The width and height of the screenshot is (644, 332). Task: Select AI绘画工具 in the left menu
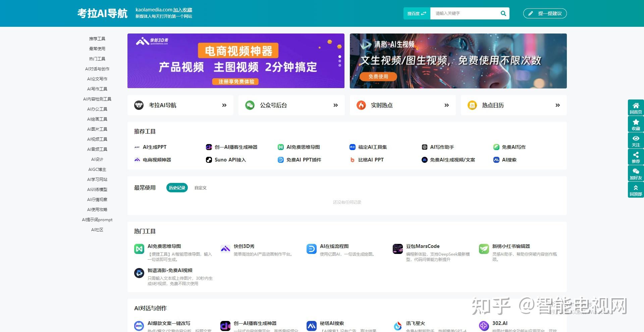pos(98,119)
